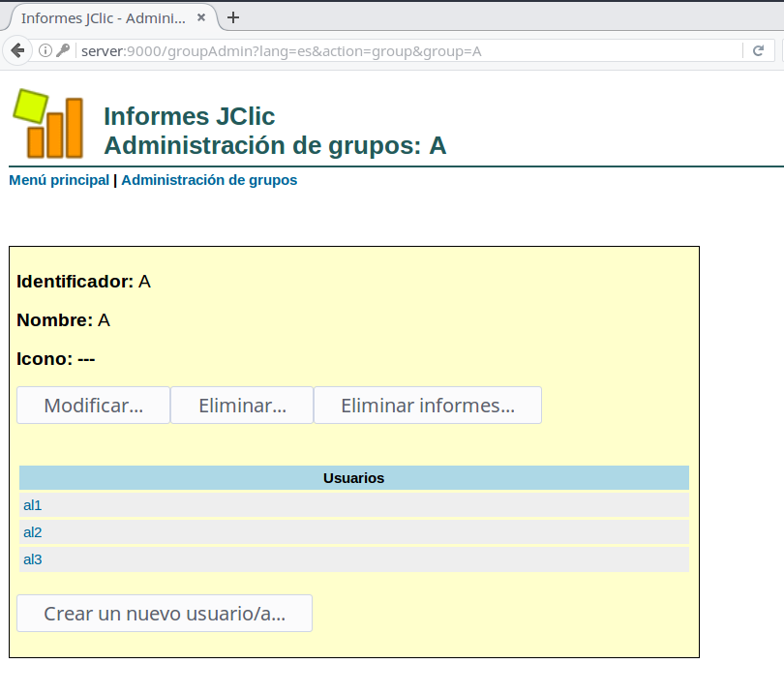The height and width of the screenshot is (694, 784).
Task: Reload the page with the refresh icon
Action: click(759, 51)
